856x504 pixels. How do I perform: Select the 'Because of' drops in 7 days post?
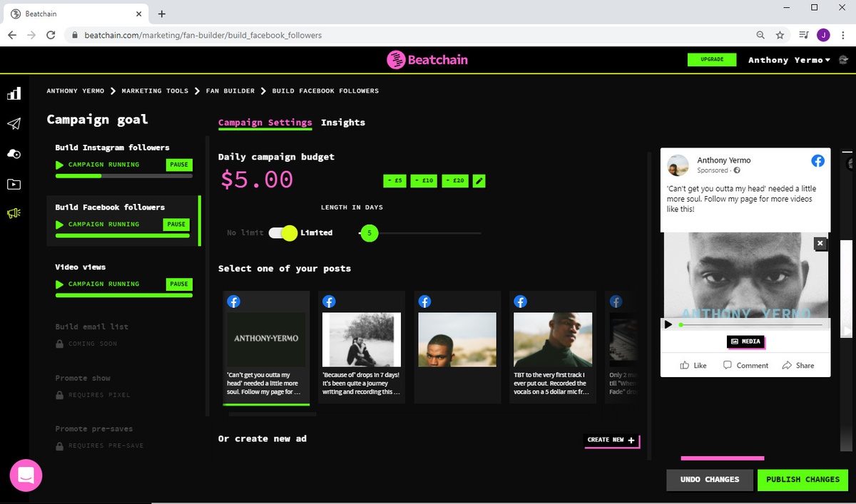click(x=362, y=347)
